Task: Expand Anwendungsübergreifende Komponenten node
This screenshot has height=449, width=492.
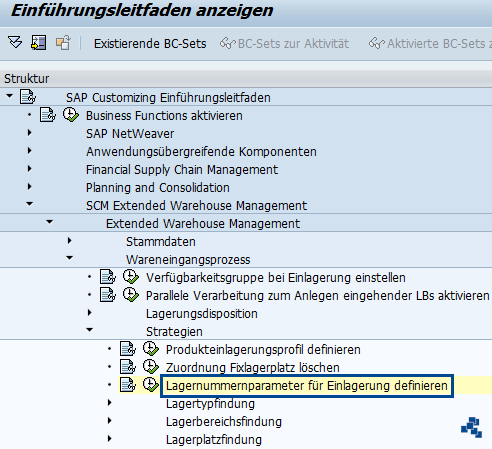Action: click(30, 151)
